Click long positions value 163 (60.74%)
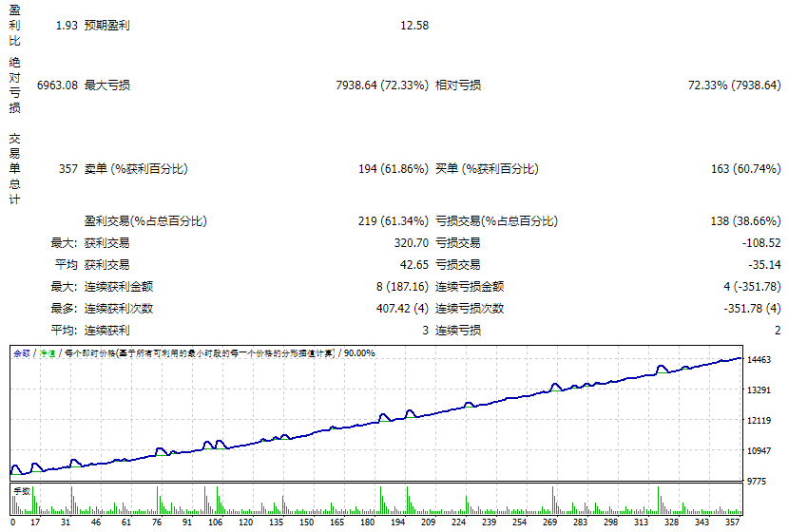This screenshot has height=532, width=788. [x=746, y=169]
